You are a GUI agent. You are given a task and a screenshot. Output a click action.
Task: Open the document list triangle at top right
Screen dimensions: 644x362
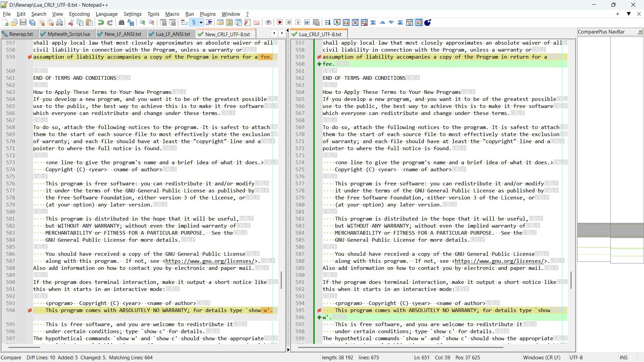[629, 14]
